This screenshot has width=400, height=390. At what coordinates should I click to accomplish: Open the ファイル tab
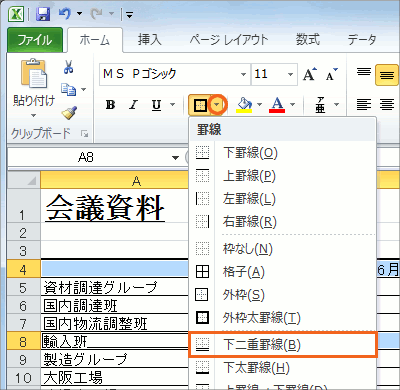[35, 40]
